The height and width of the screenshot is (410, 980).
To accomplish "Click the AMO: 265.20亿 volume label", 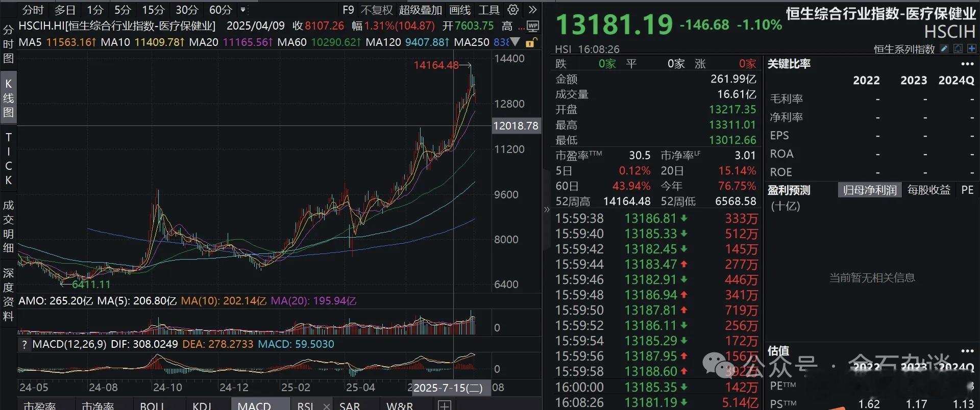I will click(x=56, y=301).
